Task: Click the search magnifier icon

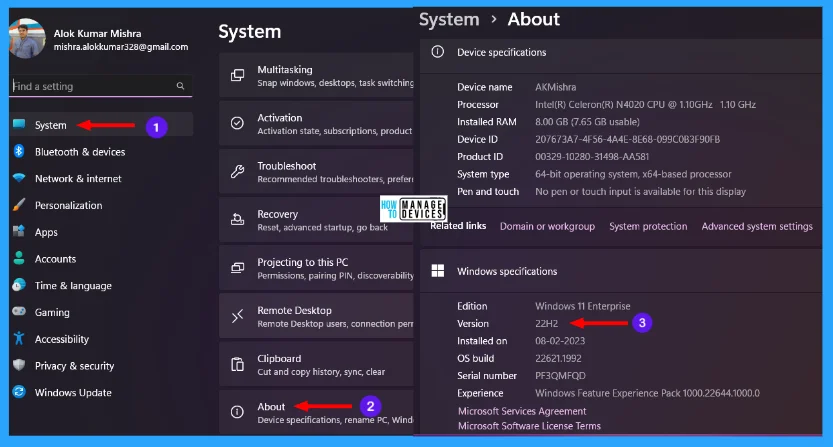Action: tap(181, 86)
